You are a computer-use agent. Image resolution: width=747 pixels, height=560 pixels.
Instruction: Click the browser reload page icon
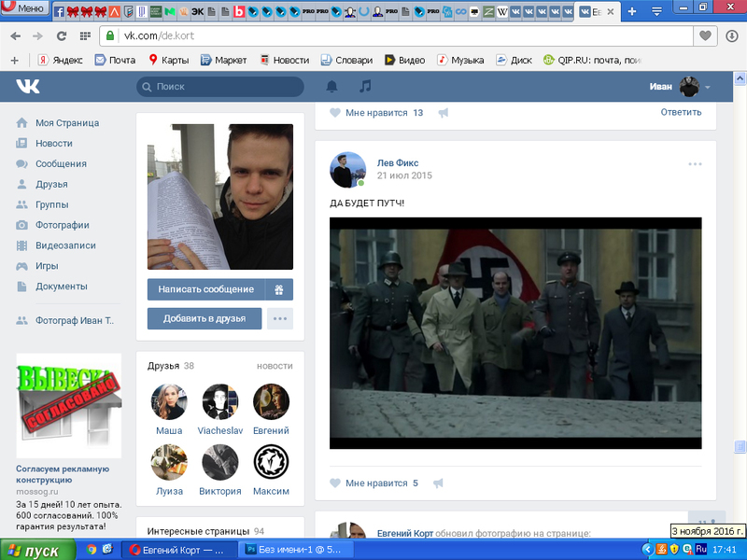(x=62, y=36)
